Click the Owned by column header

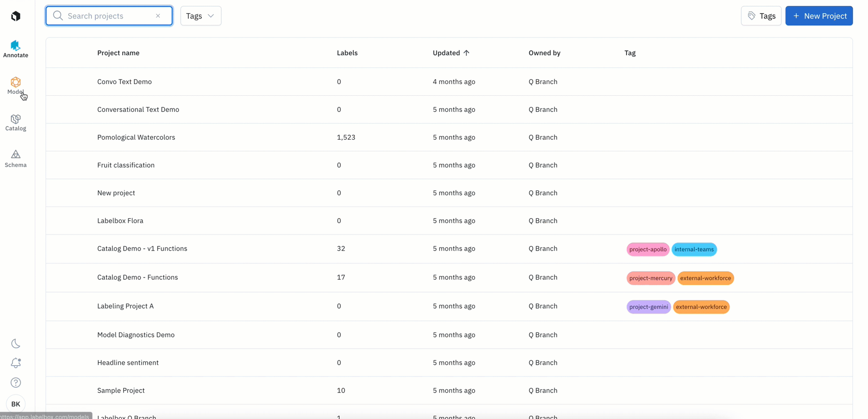tap(544, 53)
